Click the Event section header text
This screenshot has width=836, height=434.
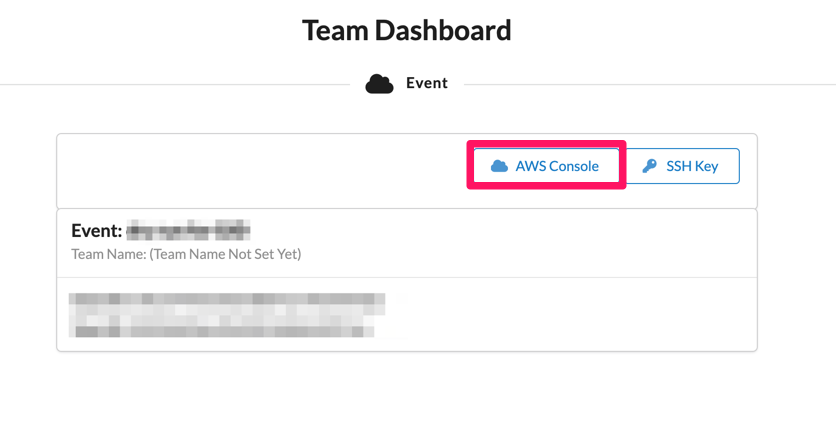(427, 83)
